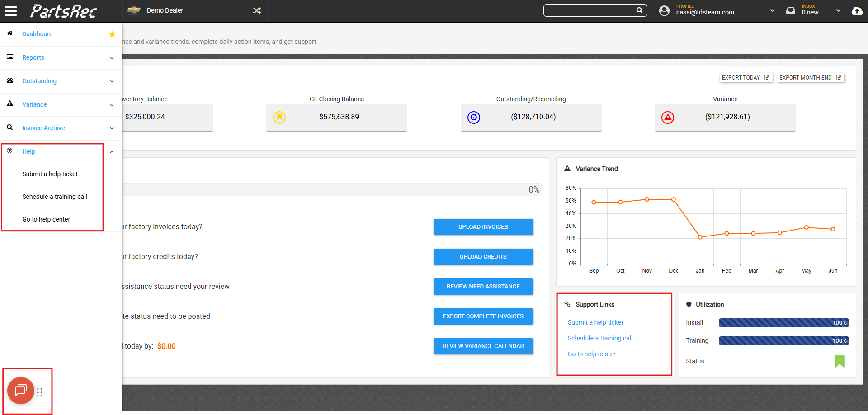Viewport: 868px width, 415px height.
Task: Click the Upload Credits button
Action: tap(483, 257)
